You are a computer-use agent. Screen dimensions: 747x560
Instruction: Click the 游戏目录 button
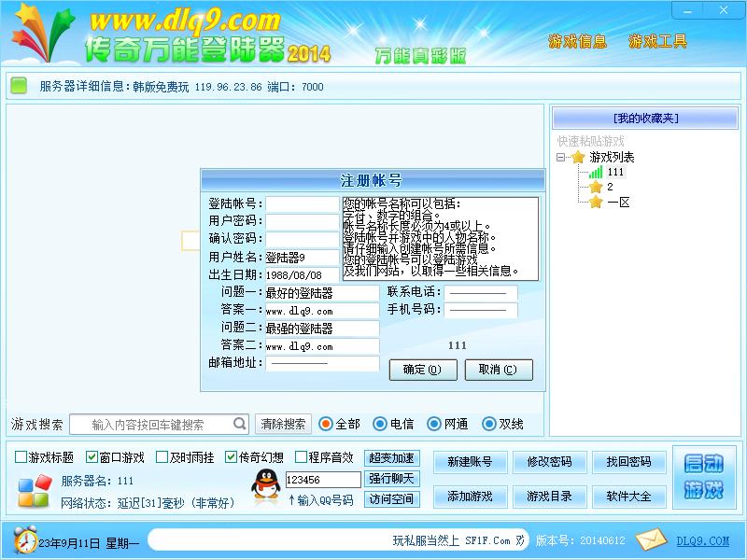[549, 497]
